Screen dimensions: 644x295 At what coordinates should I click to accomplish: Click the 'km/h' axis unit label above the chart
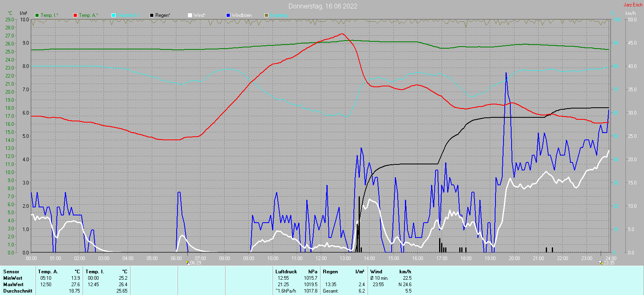(631, 13)
